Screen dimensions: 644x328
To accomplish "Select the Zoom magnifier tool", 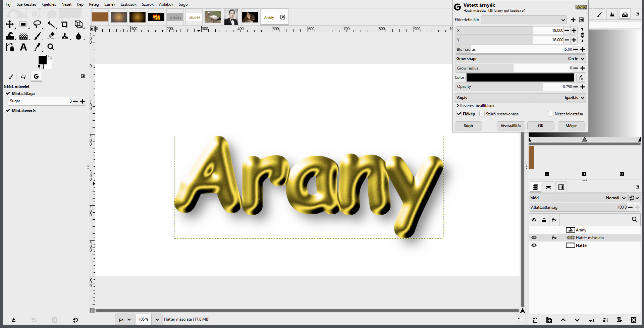I will [51, 47].
